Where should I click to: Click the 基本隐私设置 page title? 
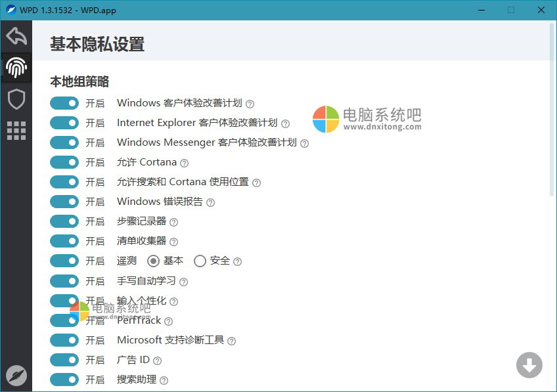click(97, 45)
